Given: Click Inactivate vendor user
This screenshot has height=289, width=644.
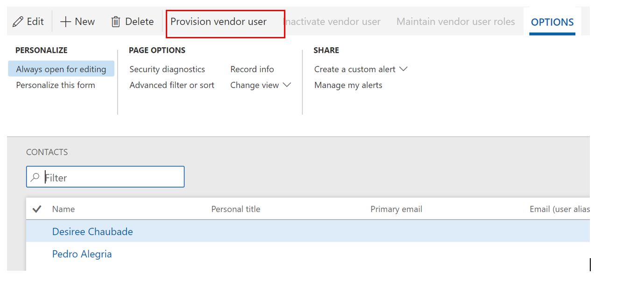Looking at the screenshot, I should 333,22.
